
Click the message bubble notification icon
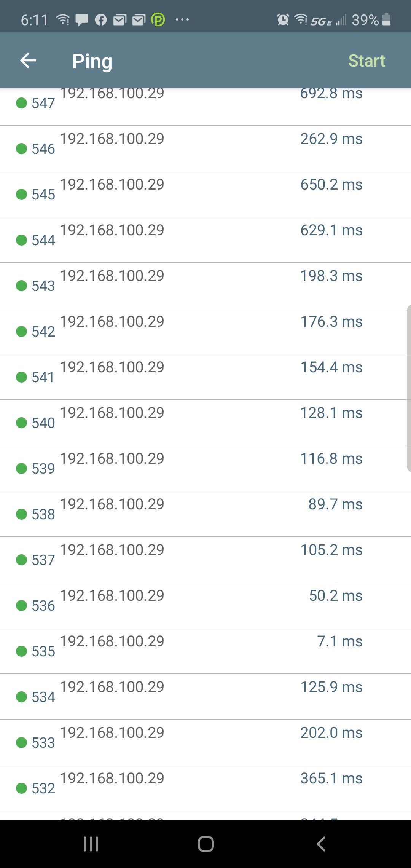tap(81, 19)
